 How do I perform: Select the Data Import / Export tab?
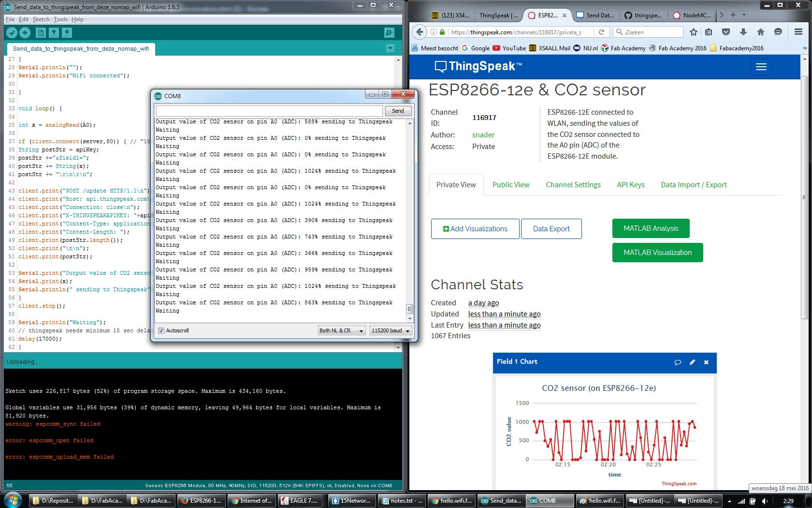(x=694, y=185)
